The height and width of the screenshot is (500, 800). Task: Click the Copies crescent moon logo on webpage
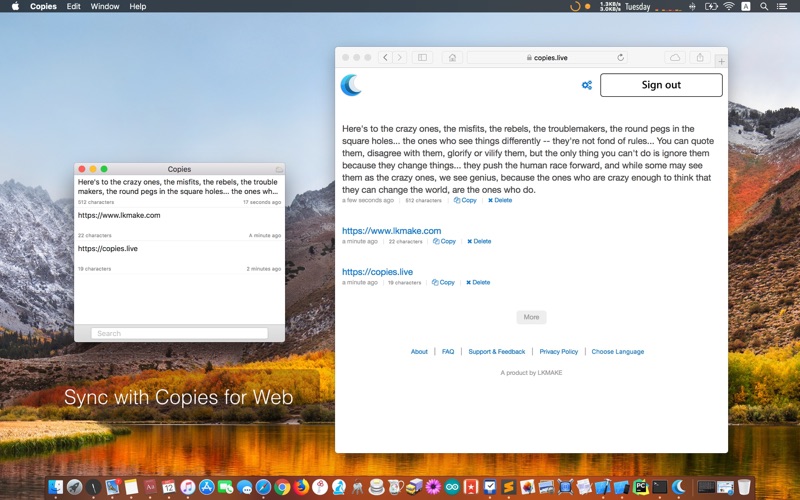pyautogui.click(x=351, y=85)
